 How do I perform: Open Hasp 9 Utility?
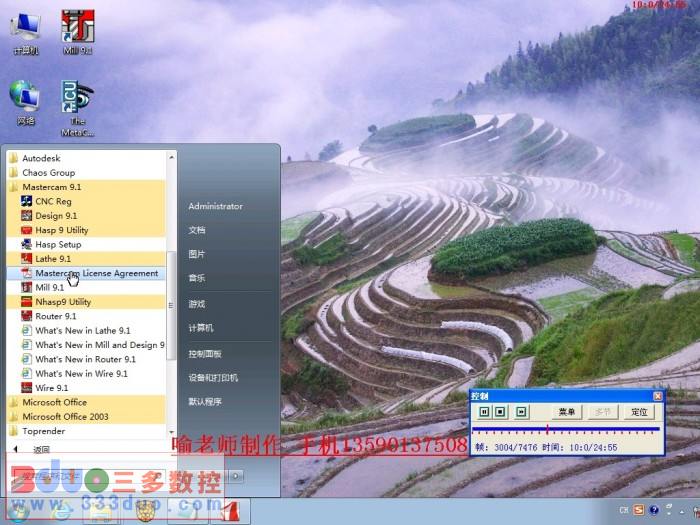point(86,230)
